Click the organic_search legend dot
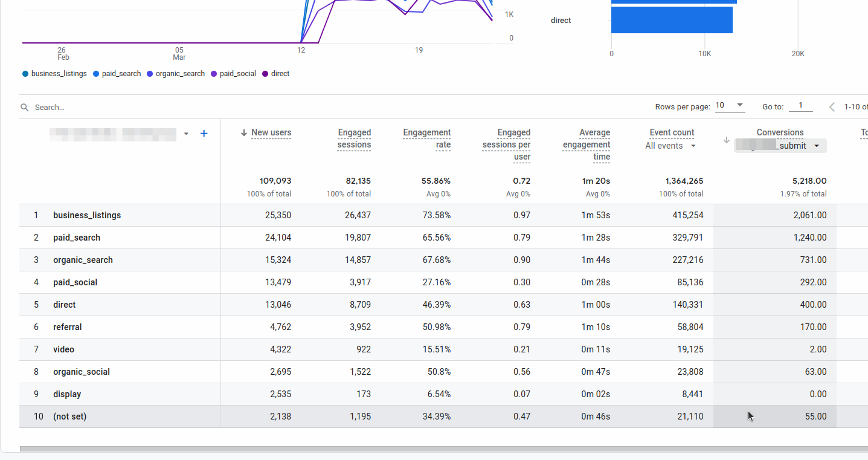The width and height of the screenshot is (868, 460). tap(150, 74)
